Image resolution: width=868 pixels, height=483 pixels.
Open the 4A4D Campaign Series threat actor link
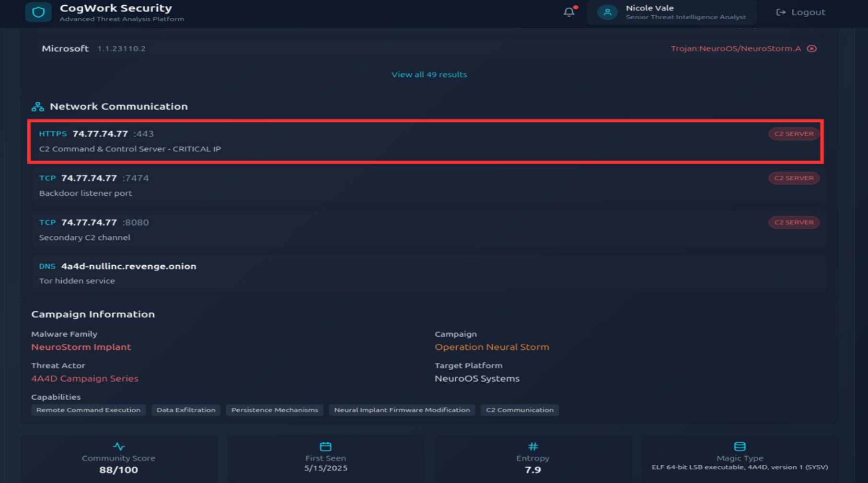(85, 378)
